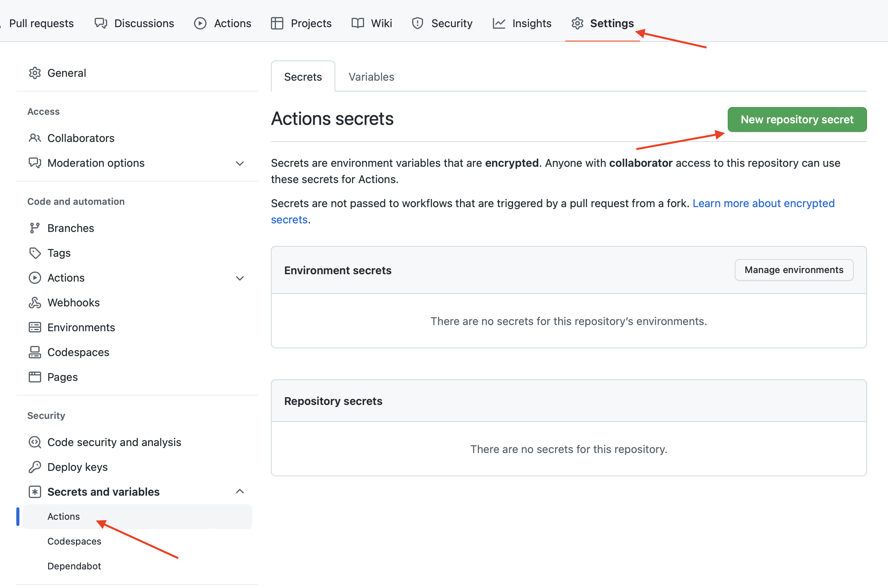This screenshot has height=588, width=888.
Task: Expand the Moderation options section
Action: [x=240, y=163]
